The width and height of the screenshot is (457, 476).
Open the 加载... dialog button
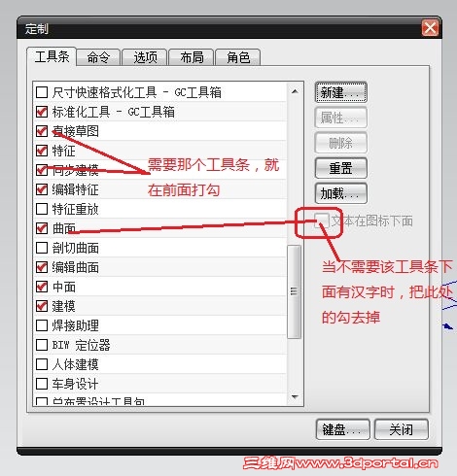click(x=340, y=193)
